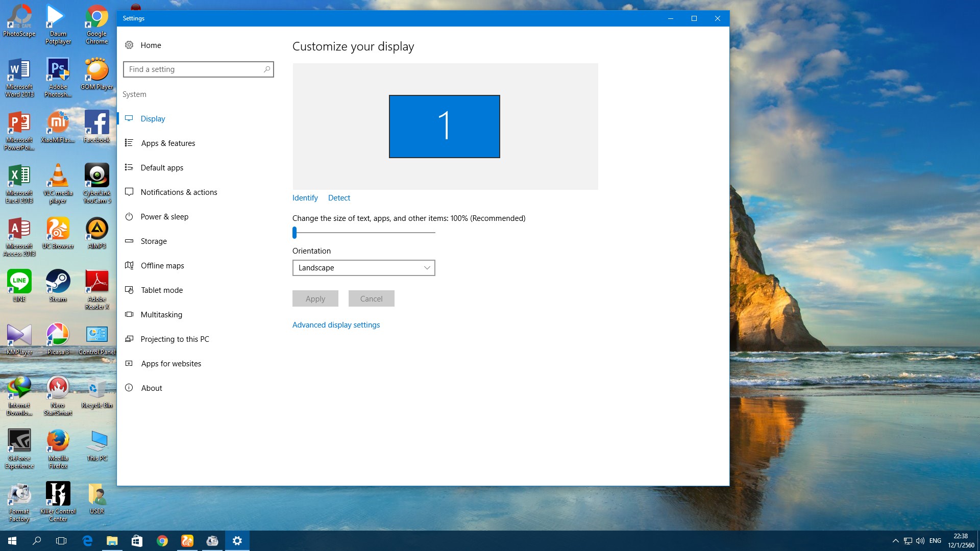
Task: Click the Identify link
Action: tap(305, 198)
